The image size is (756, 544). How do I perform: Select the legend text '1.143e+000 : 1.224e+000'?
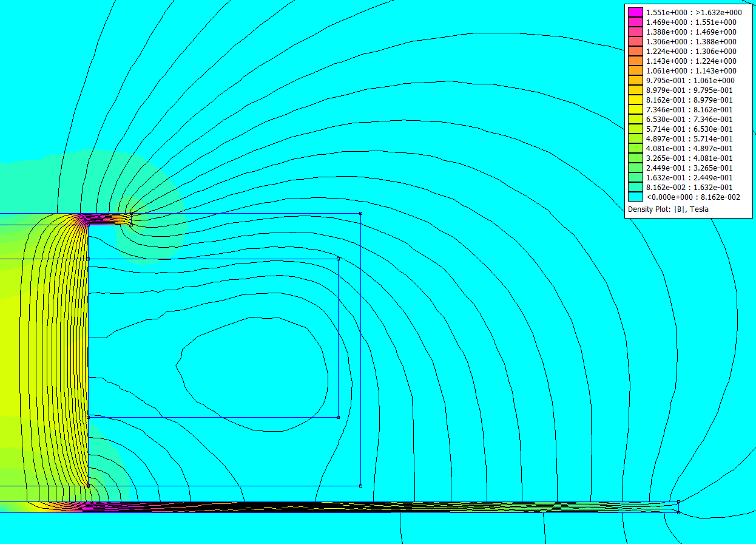tap(691, 61)
